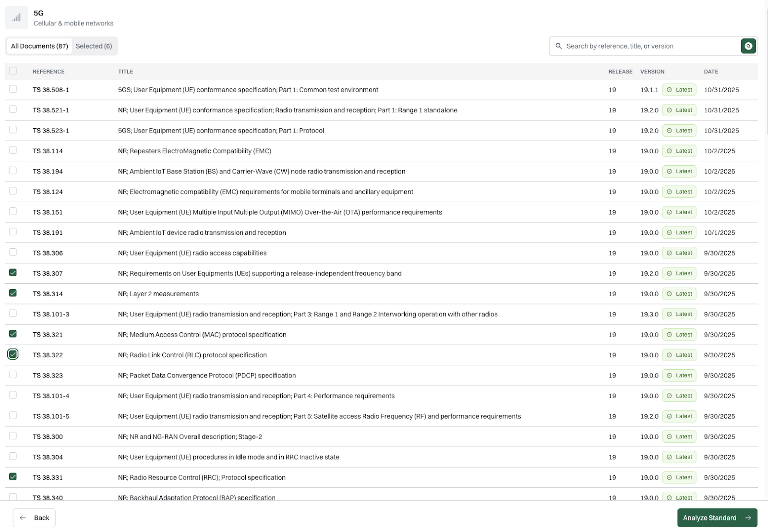
Task: Click the green search submit icon button
Action: coord(748,46)
